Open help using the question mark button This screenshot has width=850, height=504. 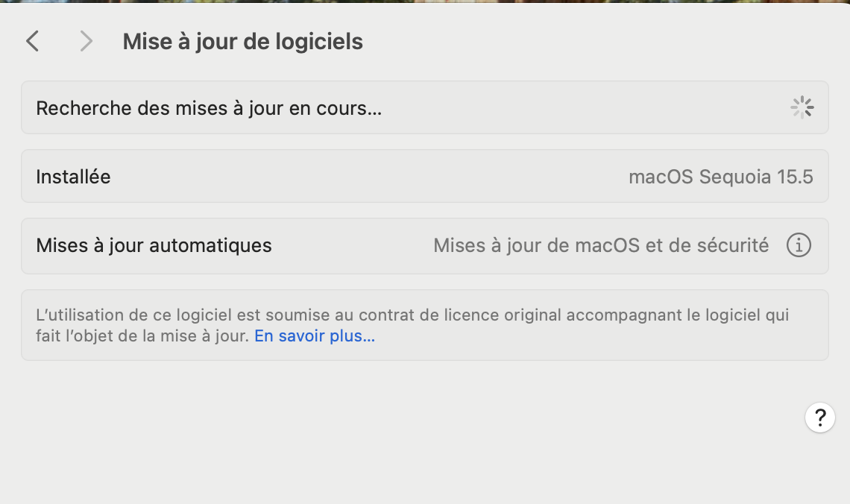point(820,418)
